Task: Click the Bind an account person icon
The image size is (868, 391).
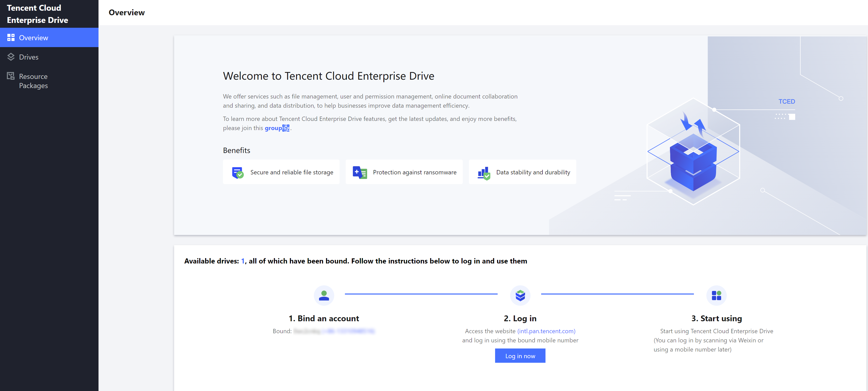Action: (x=324, y=295)
